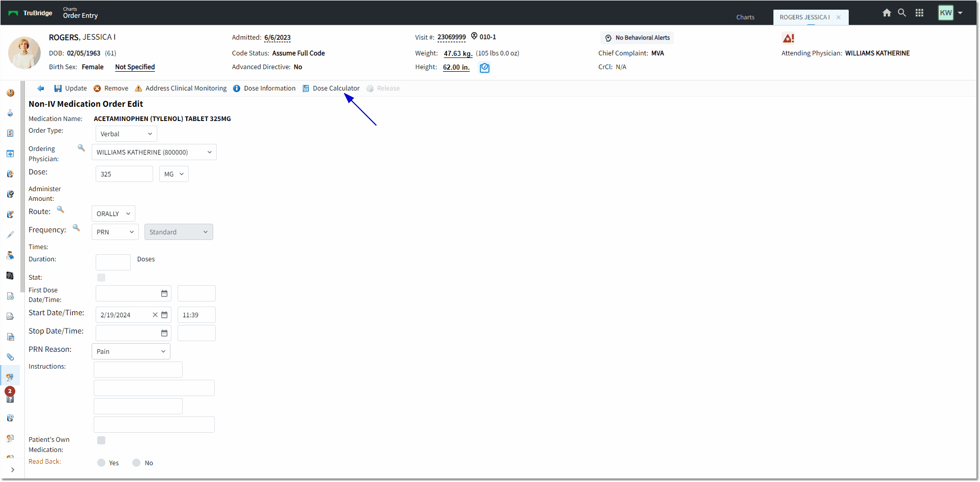Switch to the Charts tab

click(x=745, y=17)
